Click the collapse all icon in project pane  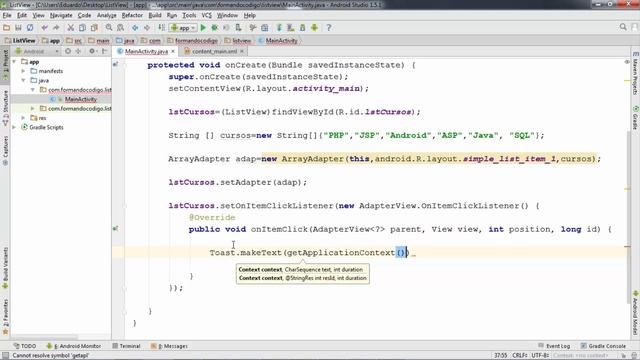(78, 51)
